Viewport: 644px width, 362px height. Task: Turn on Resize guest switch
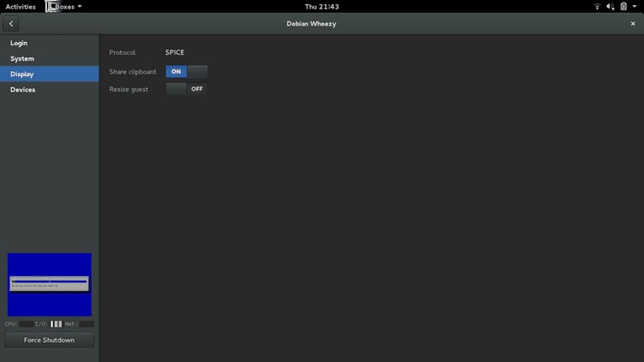point(187,89)
